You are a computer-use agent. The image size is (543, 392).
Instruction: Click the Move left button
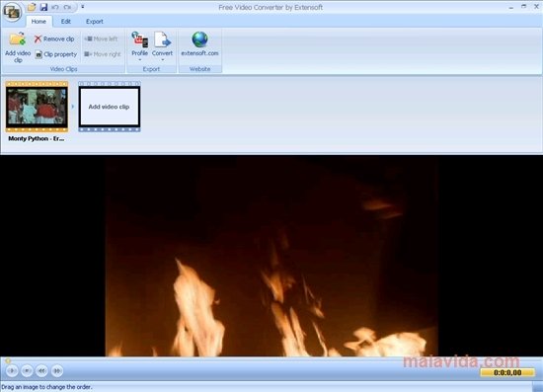coord(101,39)
